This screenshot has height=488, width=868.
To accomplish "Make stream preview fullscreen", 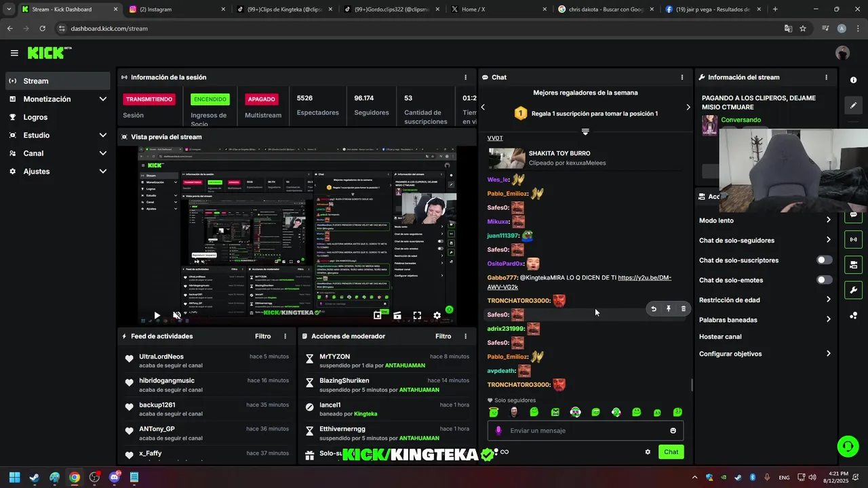I will [x=417, y=315].
